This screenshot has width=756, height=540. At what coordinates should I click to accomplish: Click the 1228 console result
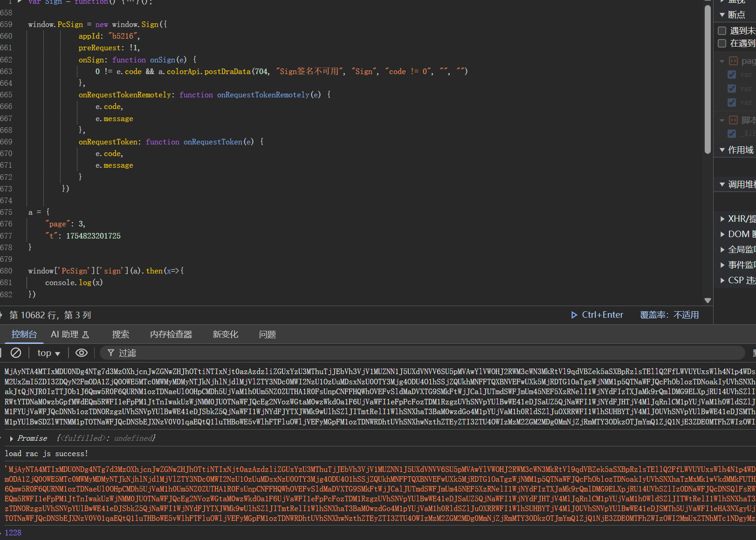click(13, 533)
